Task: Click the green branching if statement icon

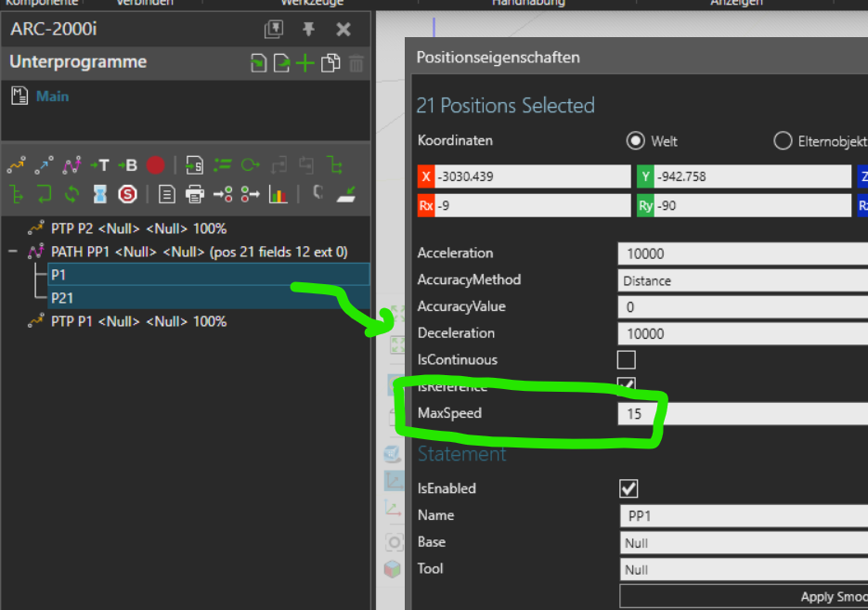Action: [x=334, y=165]
